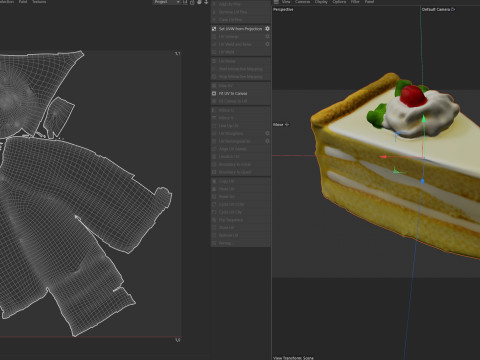
Task: Open Set UVW from Projection gear settings
Action: point(267,29)
